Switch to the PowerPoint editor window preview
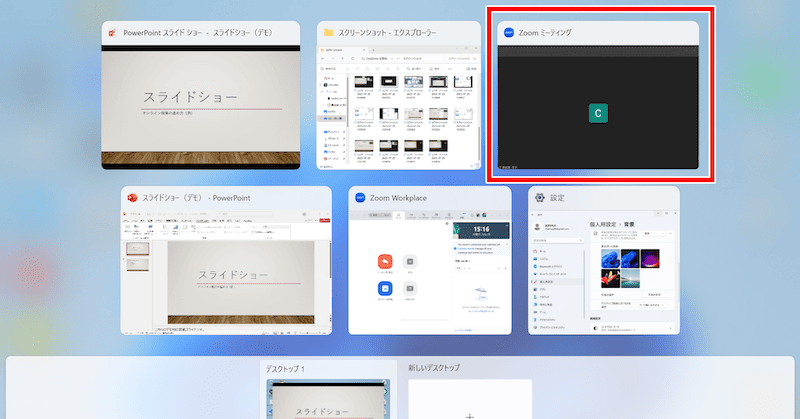Screen dimensions: 800x419 coord(226,272)
